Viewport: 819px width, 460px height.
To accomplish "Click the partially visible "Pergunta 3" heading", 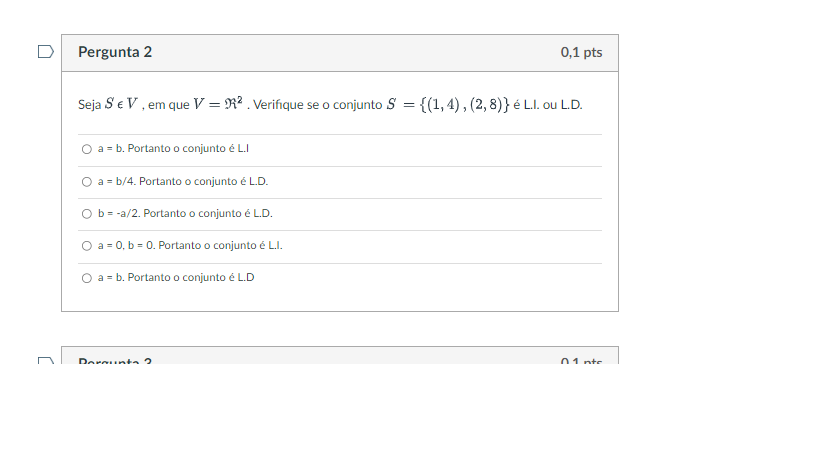I will [x=115, y=360].
